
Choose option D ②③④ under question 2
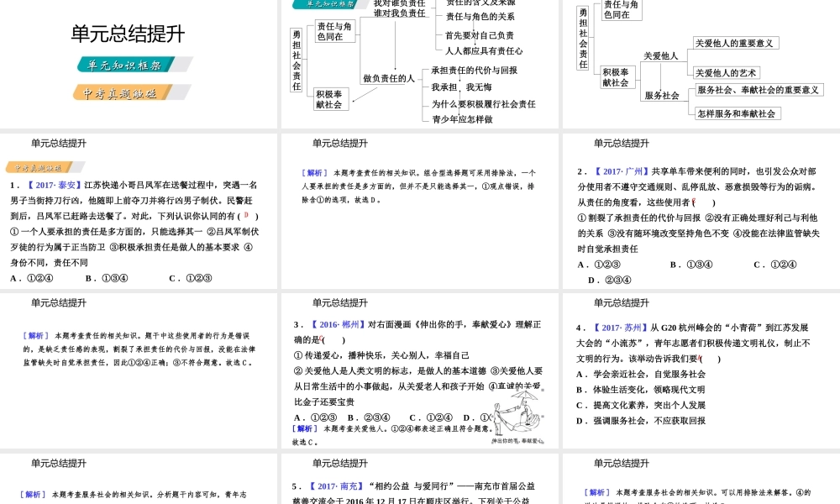(610, 280)
